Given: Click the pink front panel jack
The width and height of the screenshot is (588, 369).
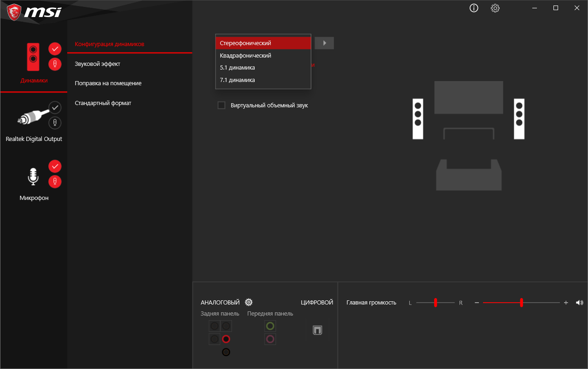Looking at the screenshot, I should (x=270, y=339).
